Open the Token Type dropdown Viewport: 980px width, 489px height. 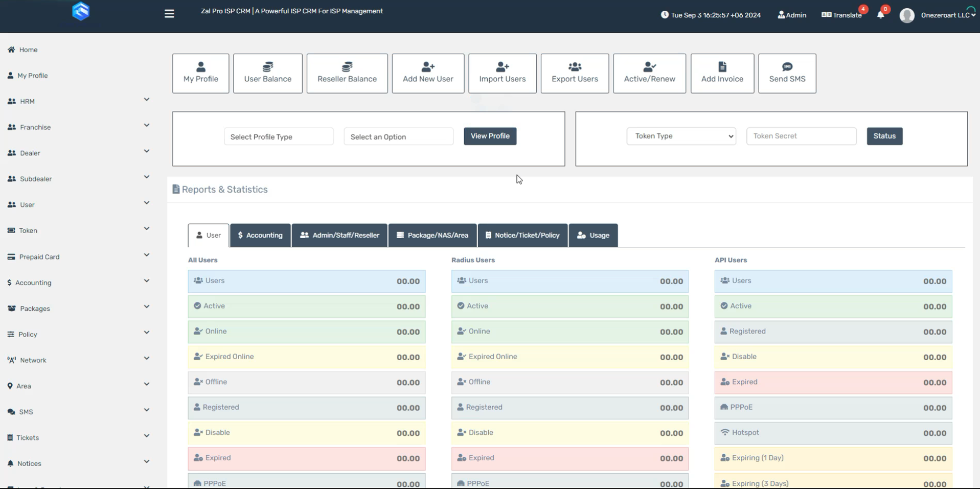coord(681,136)
